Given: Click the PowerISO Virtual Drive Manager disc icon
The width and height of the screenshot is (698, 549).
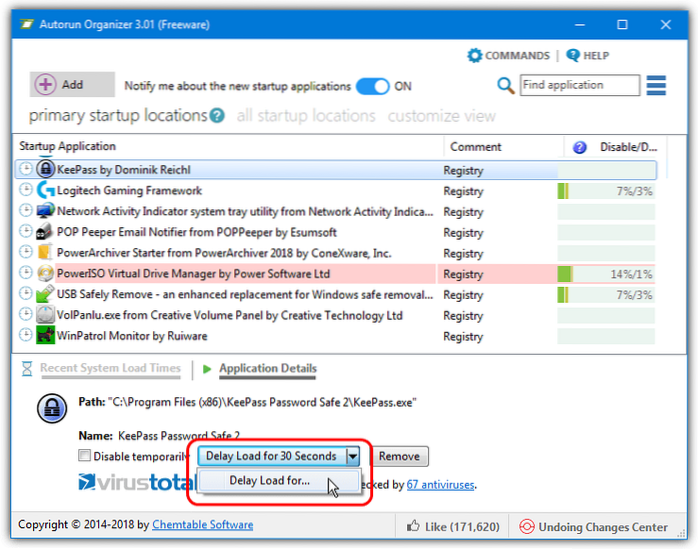Looking at the screenshot, I should click(45, 273).
